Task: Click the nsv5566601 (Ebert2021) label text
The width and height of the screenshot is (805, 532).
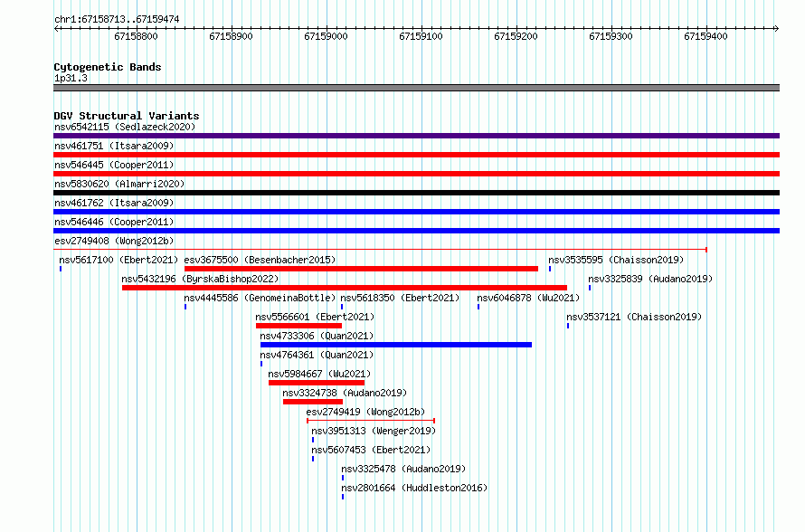Action: click(x=315, y=317)
